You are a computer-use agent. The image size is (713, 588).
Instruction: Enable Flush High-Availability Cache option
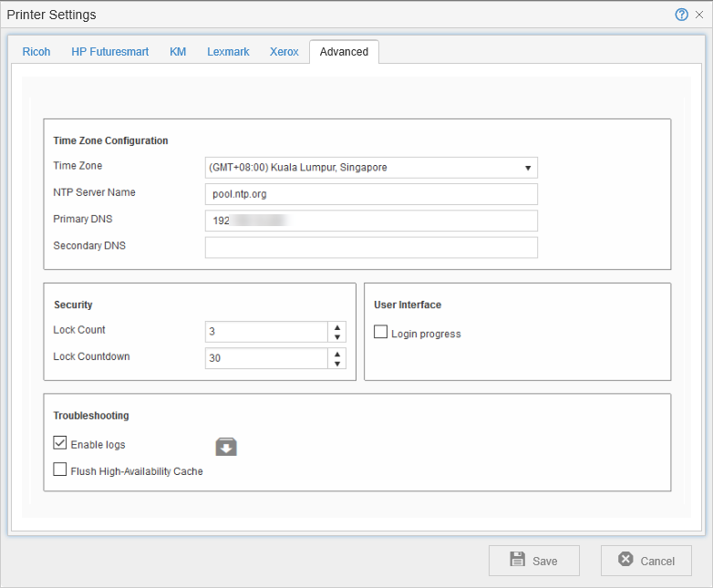coord(60,470)
